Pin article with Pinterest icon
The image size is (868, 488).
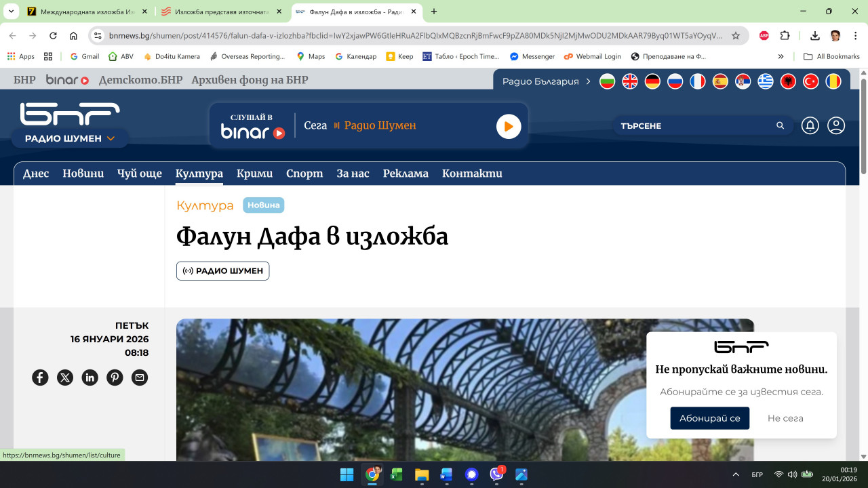click(x=115, y=378)
